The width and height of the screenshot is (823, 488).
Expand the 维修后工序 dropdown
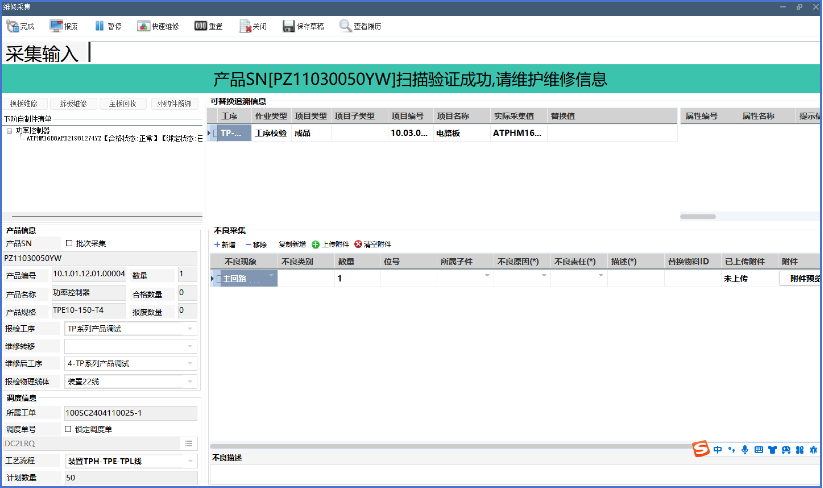[x=189, y=363]
